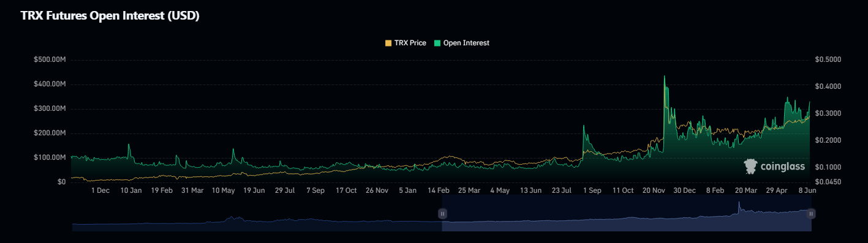Click the $0.2000 right axis label
This screenshot has width=868, height=243.
coord(828,140)
